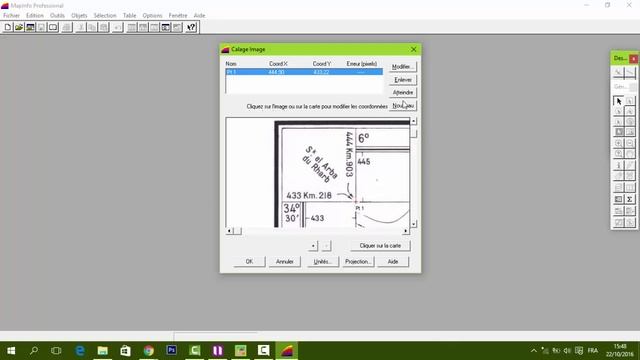Open the Windows Start menu

[11, 350]
